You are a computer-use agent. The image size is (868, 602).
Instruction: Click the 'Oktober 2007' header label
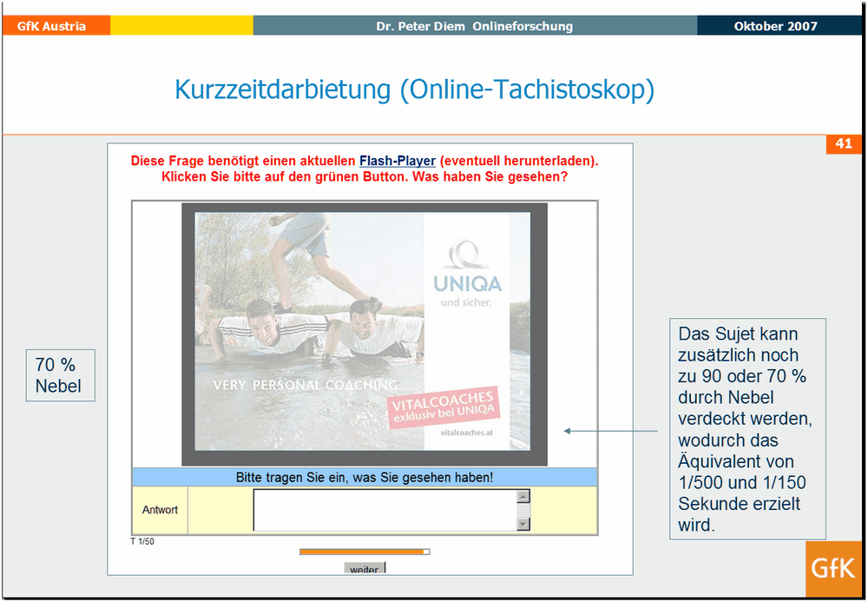coord(775,26)
